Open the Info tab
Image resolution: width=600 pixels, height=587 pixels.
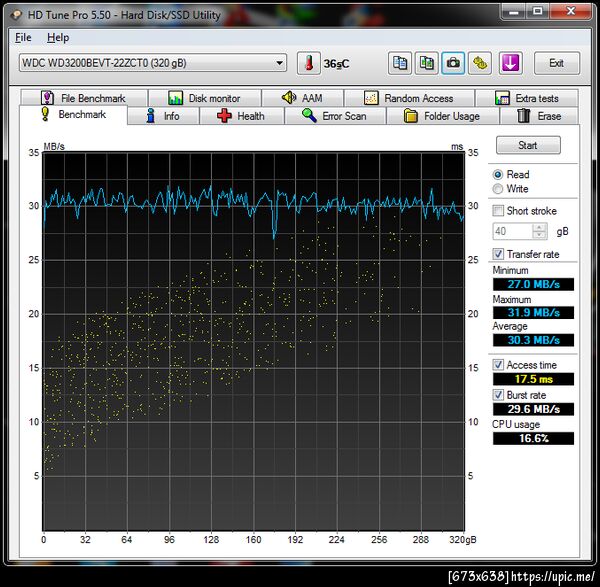pos(163,116)
